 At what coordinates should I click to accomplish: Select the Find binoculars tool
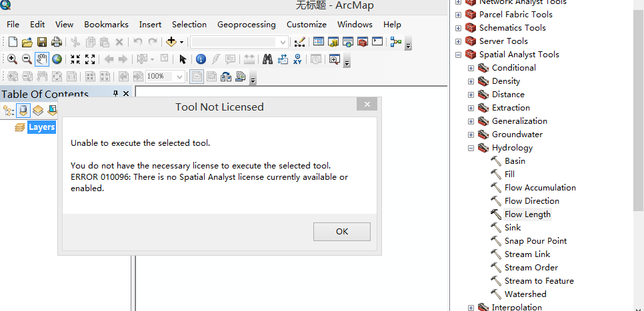[x=268, y=59]
